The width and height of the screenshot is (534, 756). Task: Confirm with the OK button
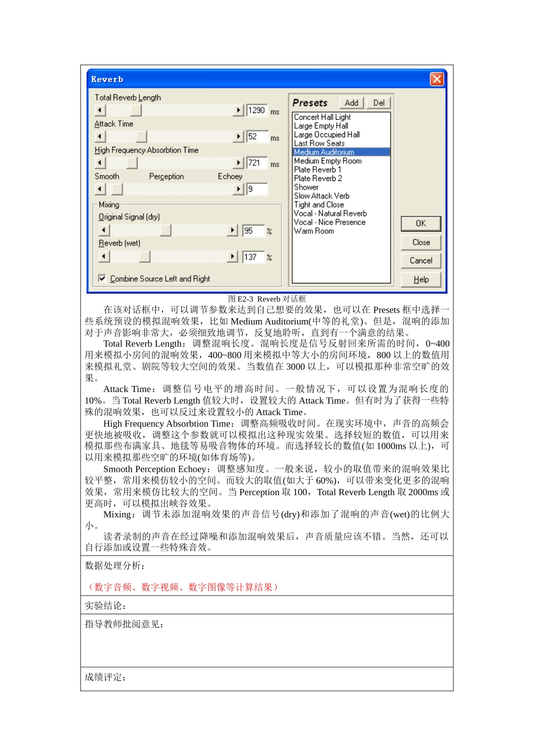(421, 224)
